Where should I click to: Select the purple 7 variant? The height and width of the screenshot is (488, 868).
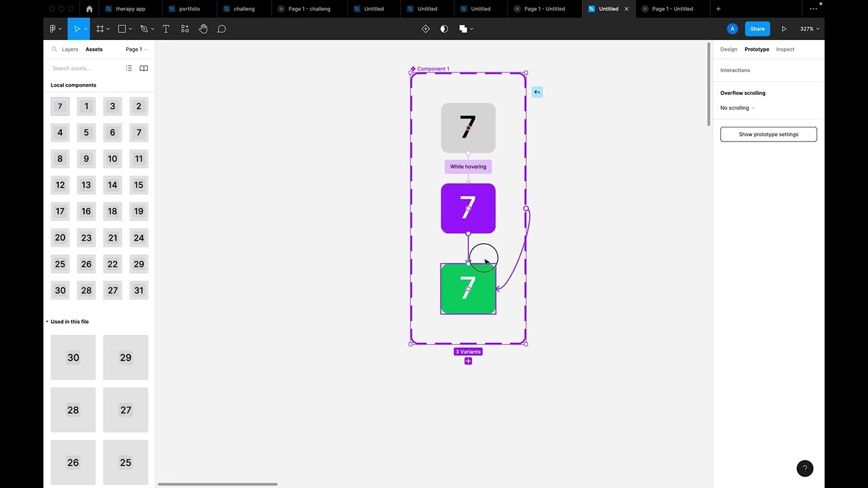468,209
